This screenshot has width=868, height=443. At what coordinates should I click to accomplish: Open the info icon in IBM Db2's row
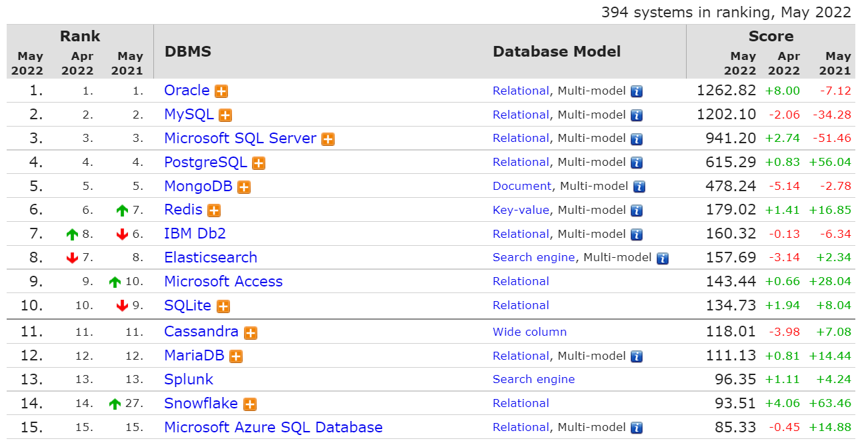coord(637,234)
